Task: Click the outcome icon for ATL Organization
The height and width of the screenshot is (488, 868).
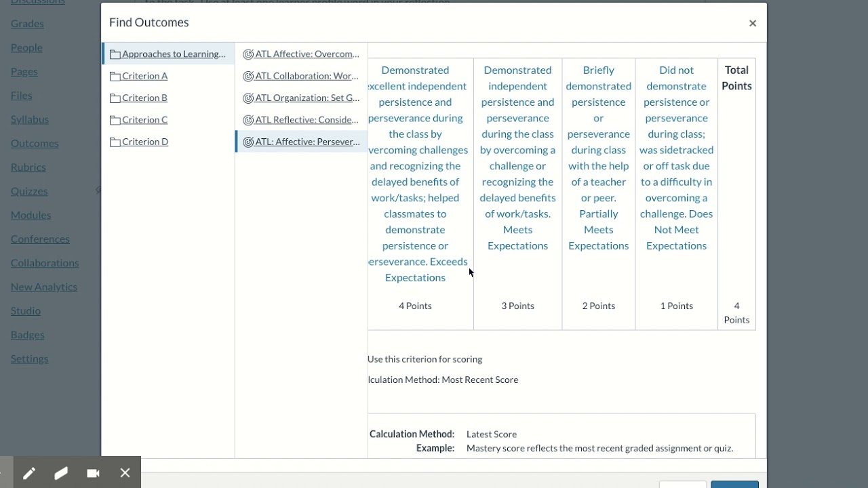Action: click(x=248, y=98)
